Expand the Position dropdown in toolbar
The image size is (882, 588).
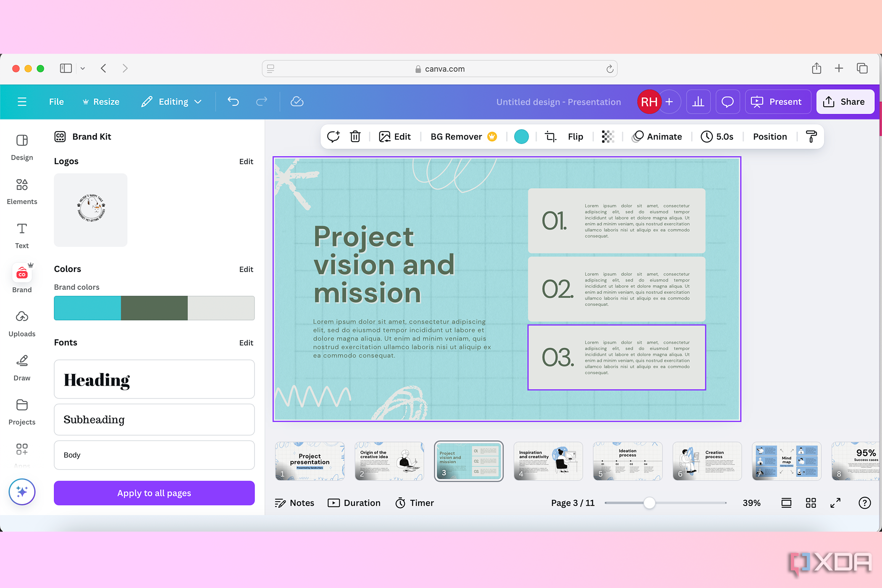[x=770, y=136]
